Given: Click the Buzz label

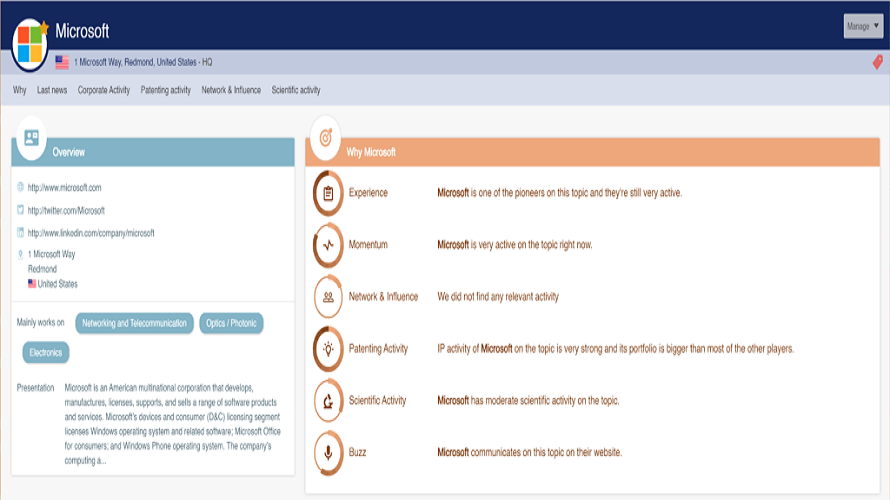Looking at the screenshot, I should point(357,452).
